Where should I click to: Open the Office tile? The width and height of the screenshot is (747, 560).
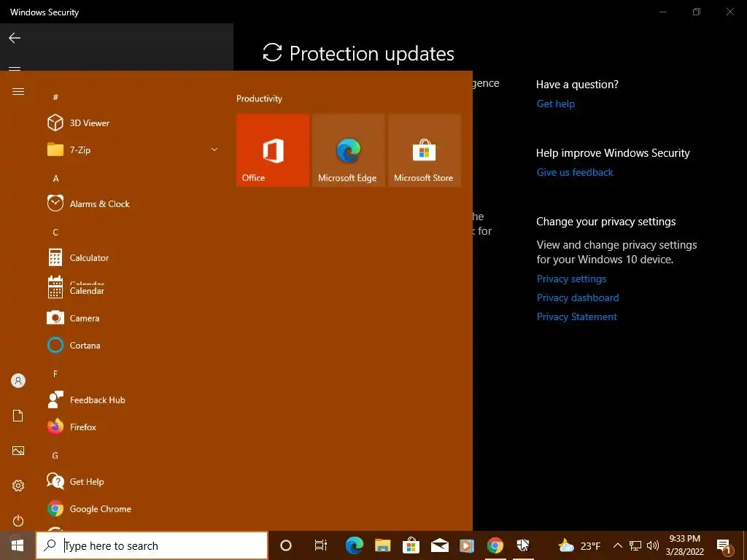273,150
